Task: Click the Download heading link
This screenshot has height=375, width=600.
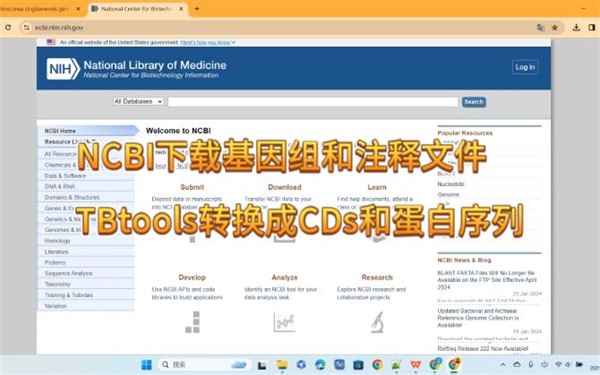Action: click(285, 187)
